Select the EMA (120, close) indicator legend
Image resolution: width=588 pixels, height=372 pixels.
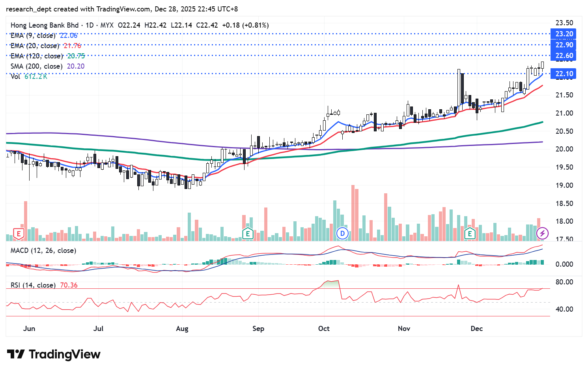(36, 56)
